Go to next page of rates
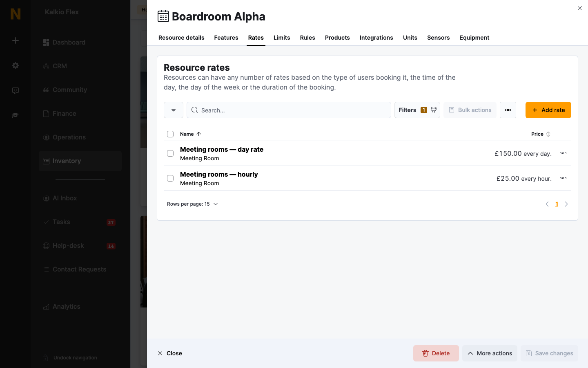Viewport: 588px width, 368px height. click(x=566, y=204)
